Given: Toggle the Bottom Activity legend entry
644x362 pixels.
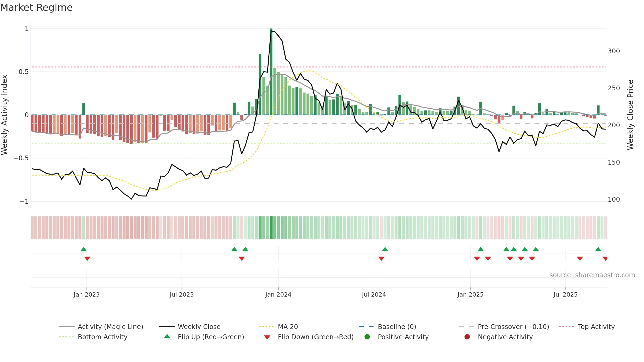Looking at the screenshot, I should [93, 337].
